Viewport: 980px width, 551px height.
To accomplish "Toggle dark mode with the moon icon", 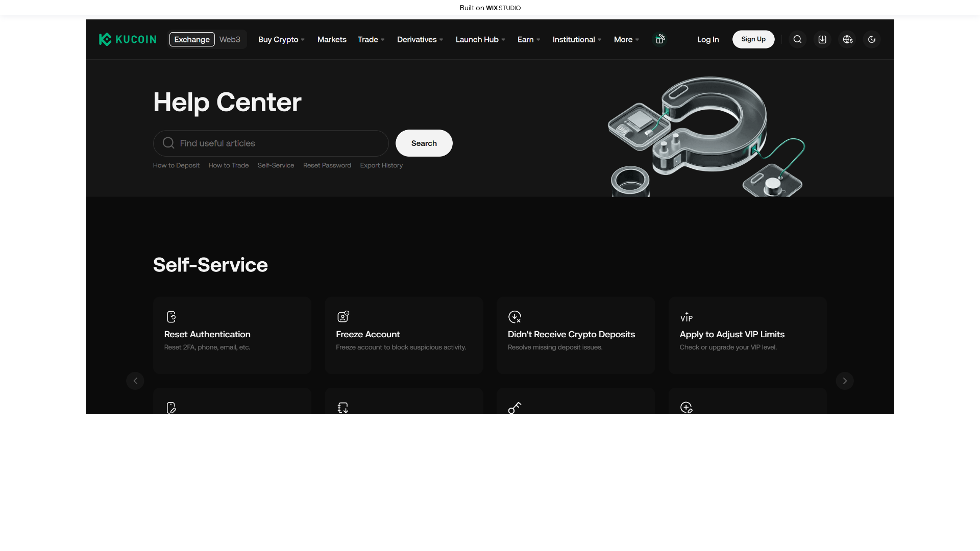I will (x=872, y=39).
